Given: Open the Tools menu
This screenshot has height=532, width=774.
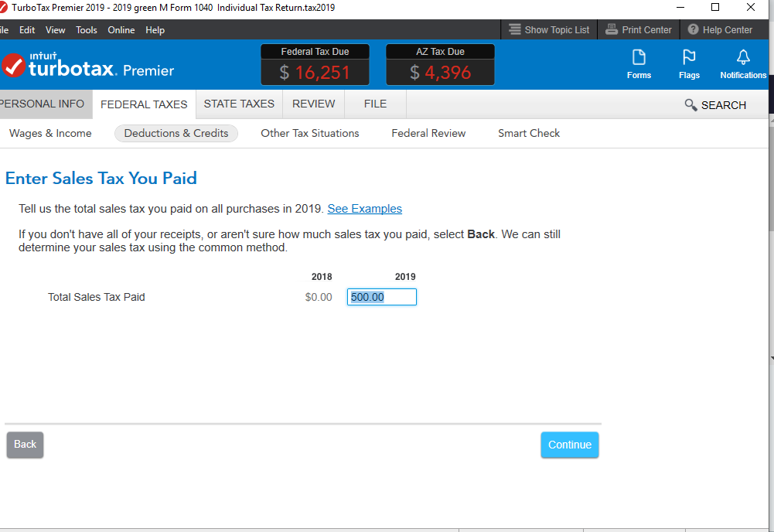Looking at the screenshot, I should (87, 30).
